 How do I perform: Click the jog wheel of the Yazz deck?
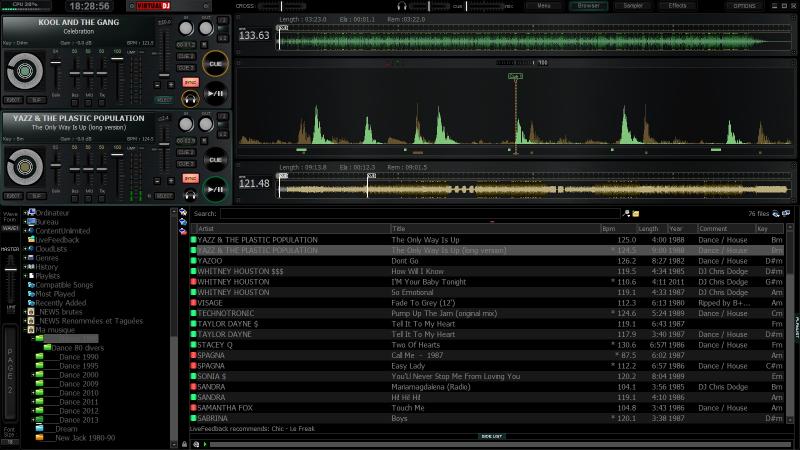click(24, 167)
